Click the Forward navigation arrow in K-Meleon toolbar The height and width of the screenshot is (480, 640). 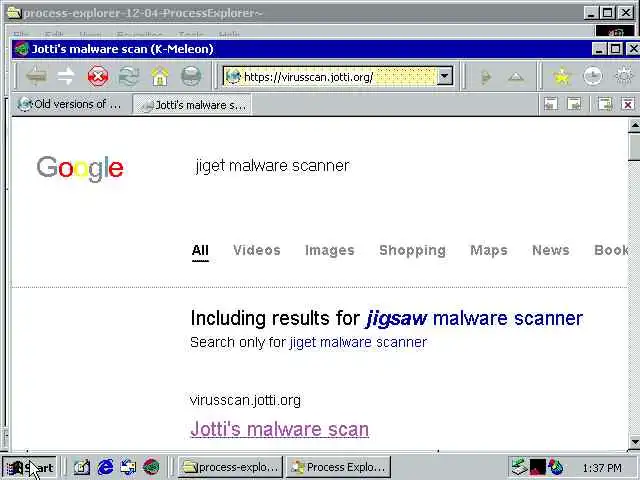(x=66, y=76)
